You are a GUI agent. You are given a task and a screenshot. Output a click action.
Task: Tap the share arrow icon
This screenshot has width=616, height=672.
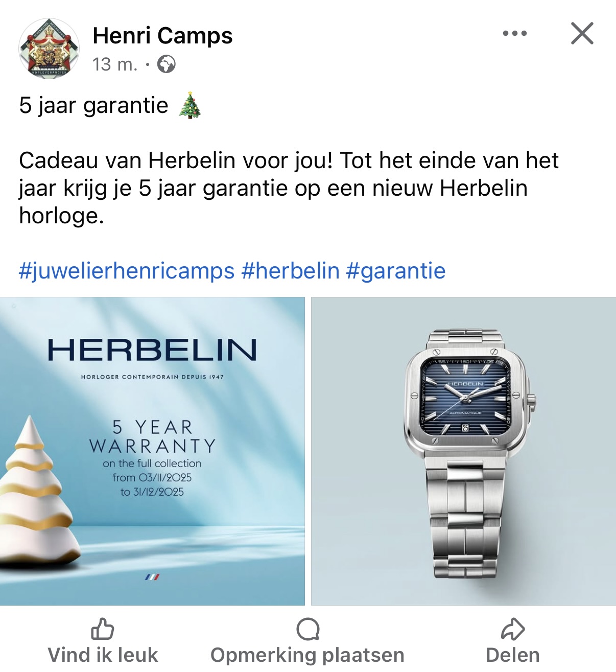click(513, 629)
